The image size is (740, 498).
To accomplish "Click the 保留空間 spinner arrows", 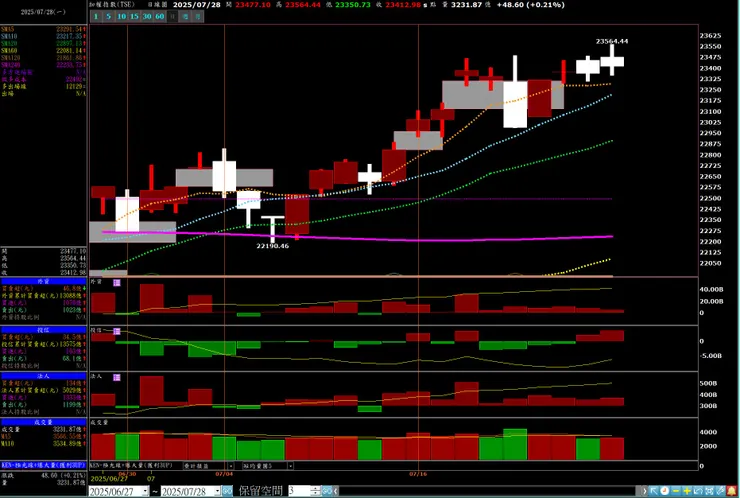I will click(x=316, y=491).
